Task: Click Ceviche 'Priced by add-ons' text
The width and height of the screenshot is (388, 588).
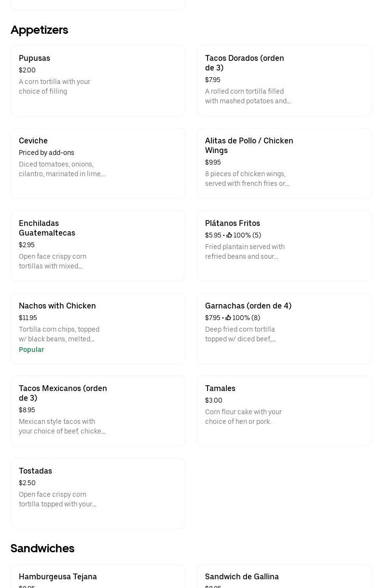Action: [46, 153]
